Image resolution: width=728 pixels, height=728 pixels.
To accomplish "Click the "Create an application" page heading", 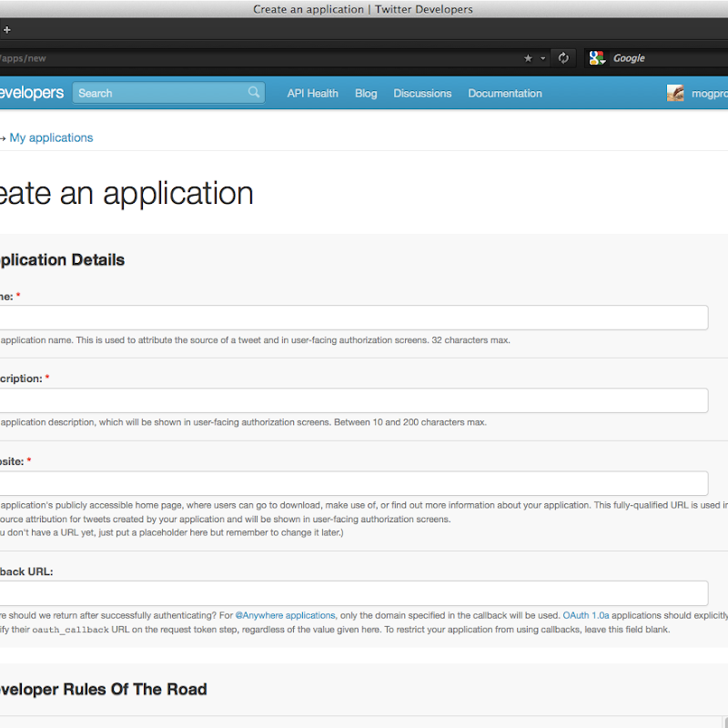I will [x=126, y=193].
